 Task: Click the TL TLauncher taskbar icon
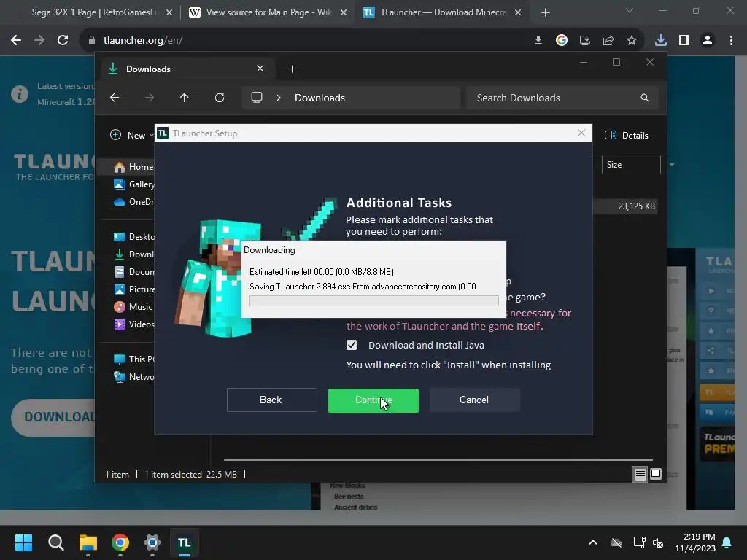(x=185, y=542)
